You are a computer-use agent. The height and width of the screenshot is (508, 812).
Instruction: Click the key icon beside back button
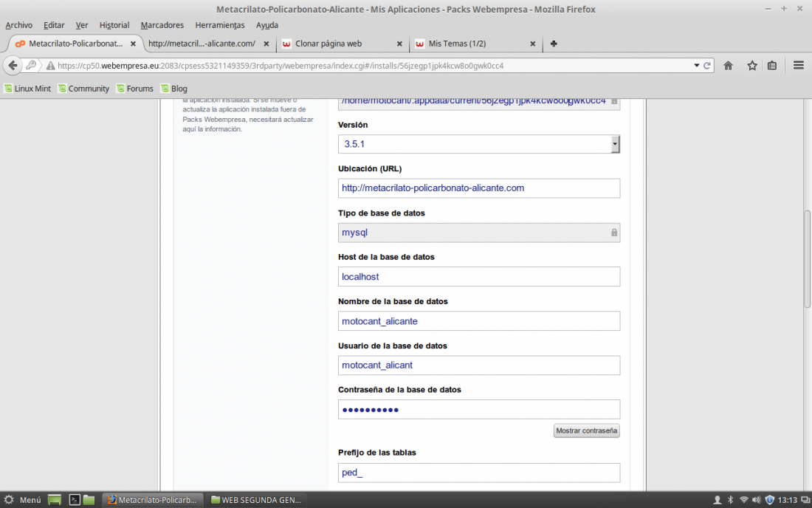tap(31, 65)
